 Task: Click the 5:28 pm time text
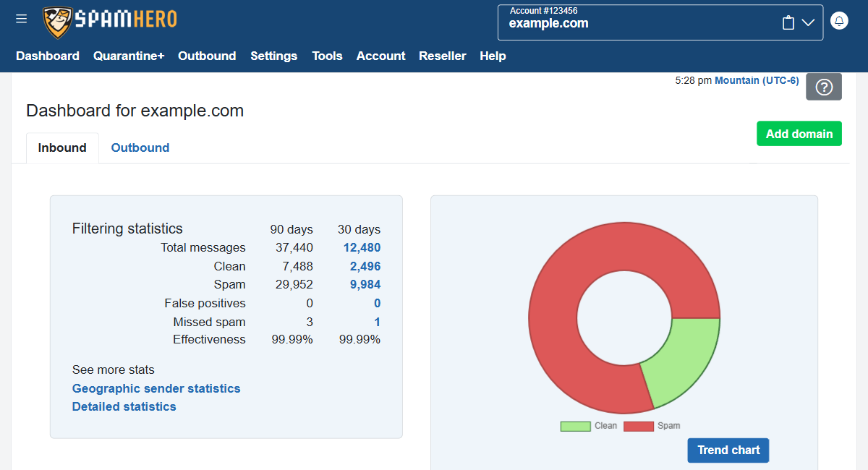[x=693, y=80]
